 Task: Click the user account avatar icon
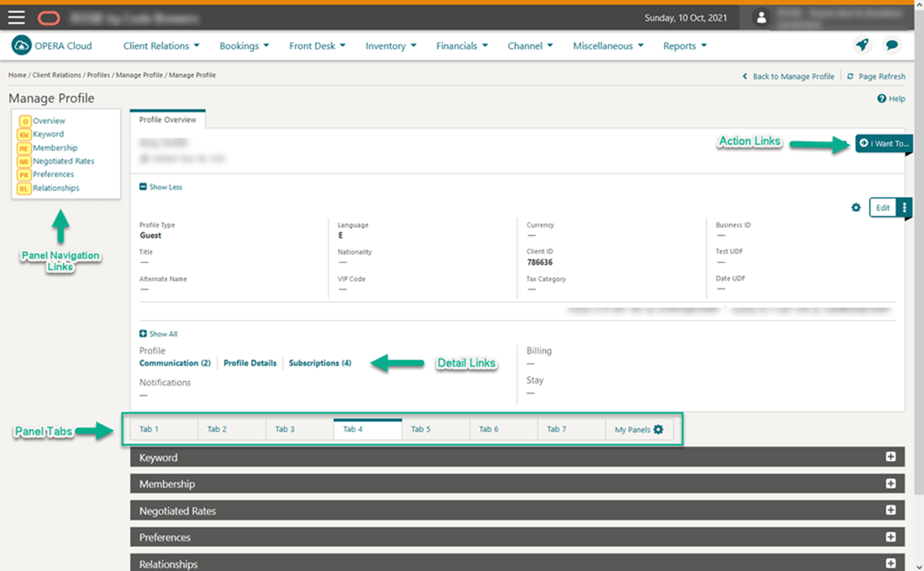761,18
